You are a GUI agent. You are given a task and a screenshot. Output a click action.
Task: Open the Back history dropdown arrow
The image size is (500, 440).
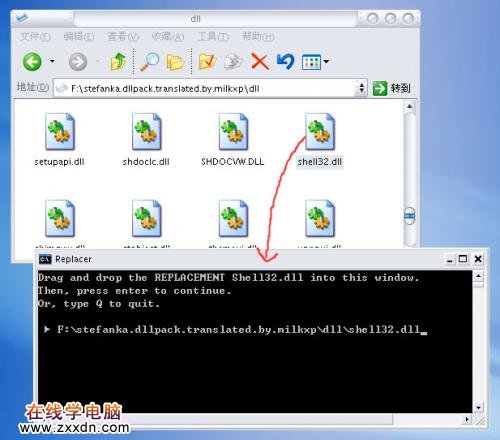click(x=52, y=61)
